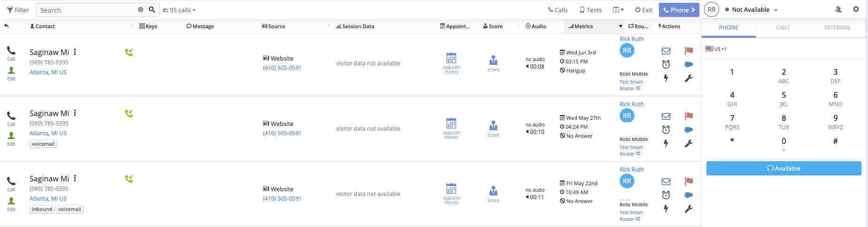Click the Score icon in second row
Viewport: 868px width, 227px height.
click(493, 125)
